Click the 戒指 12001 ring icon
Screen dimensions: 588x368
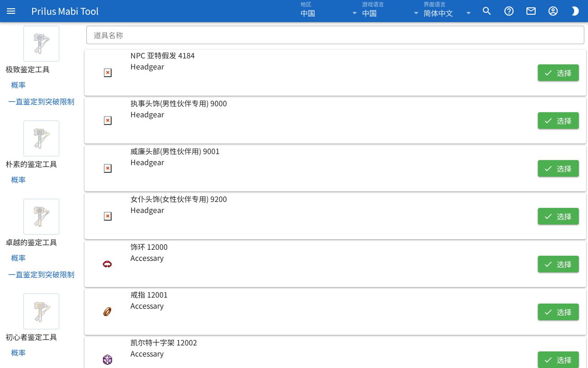(x=107, y=312)
